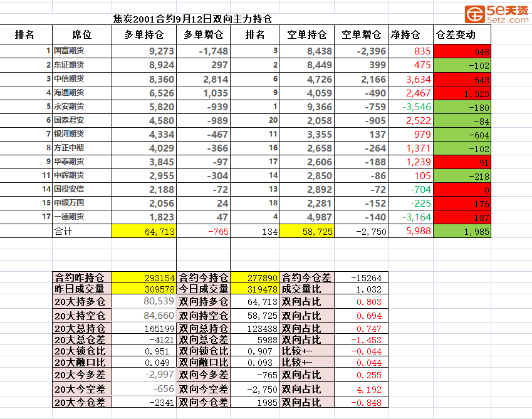Select the yellow cell 309578

(x=144, y=289)
